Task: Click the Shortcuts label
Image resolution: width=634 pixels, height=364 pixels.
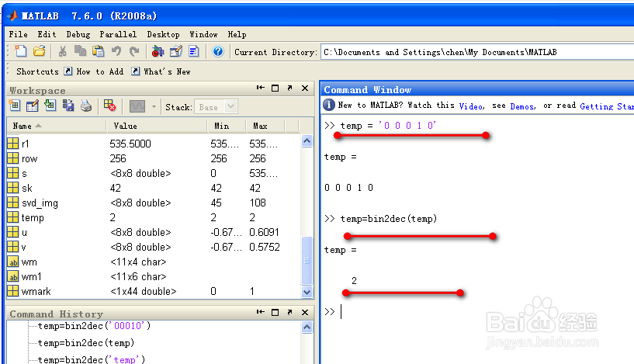Action: point(37,71)
